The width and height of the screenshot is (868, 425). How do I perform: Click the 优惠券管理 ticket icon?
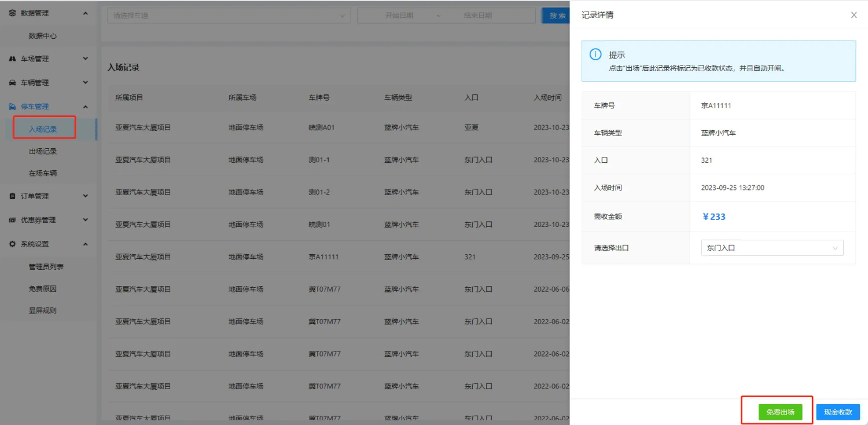click(13, 220)
